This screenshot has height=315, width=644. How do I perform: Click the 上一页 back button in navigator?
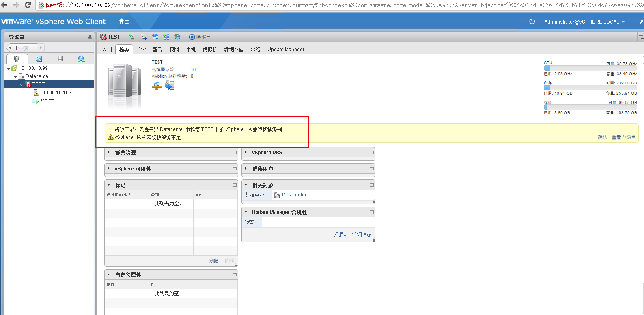click(22, 48)
